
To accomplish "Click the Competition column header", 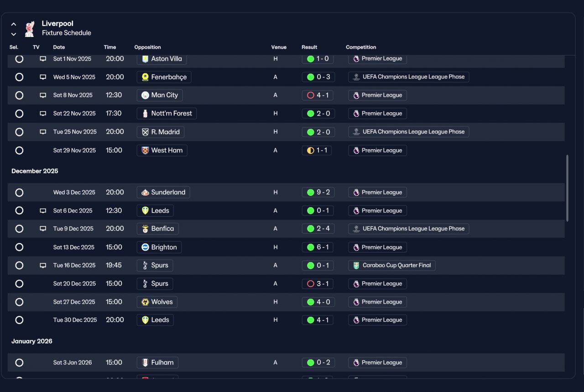I will tap(361, 47).
